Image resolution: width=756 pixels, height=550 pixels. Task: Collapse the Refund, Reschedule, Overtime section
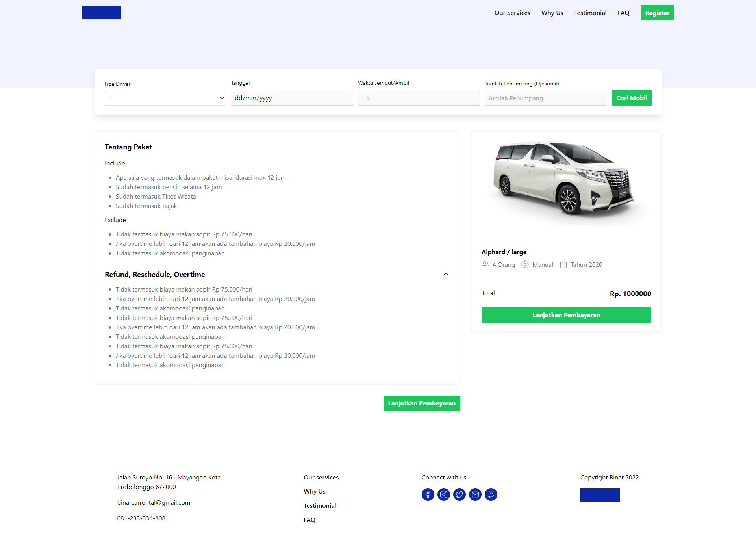446,274
